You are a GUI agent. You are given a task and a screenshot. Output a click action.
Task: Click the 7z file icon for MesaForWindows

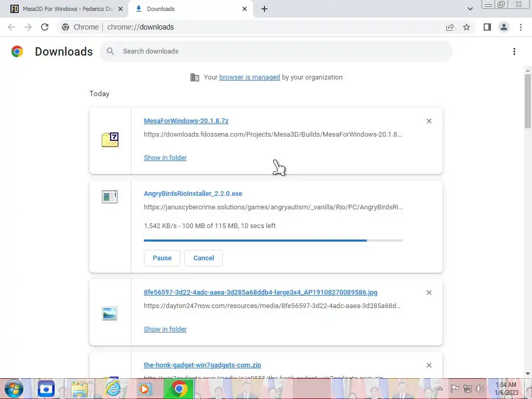point(110,139)
